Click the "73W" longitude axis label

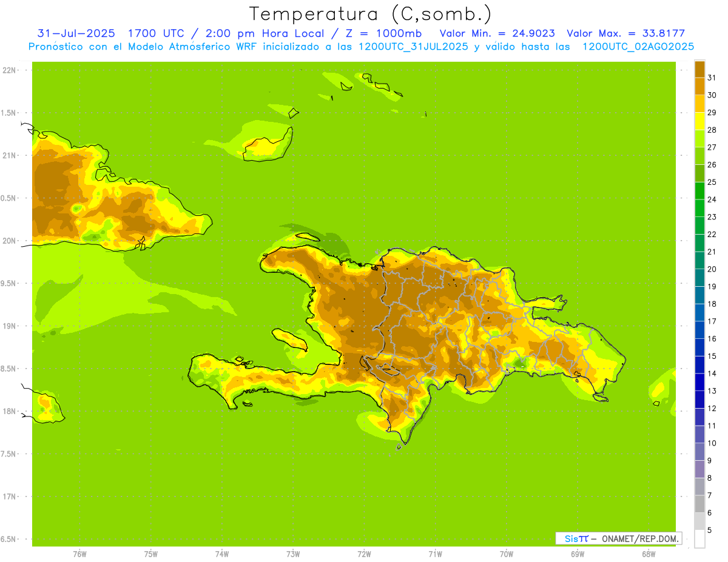coord(293,554)
